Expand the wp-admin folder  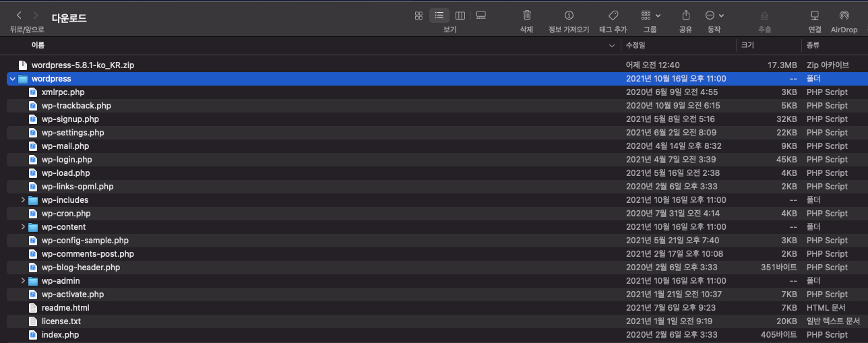23,281
